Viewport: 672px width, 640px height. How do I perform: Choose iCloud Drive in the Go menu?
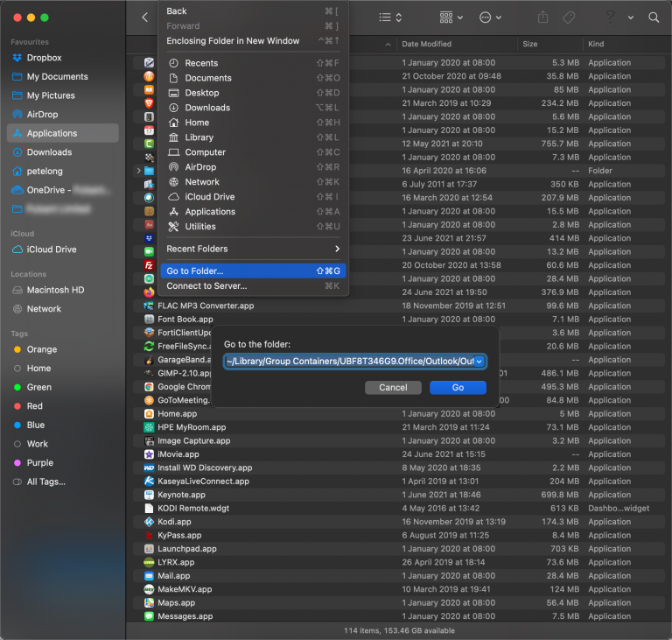(x=253, y=196)
